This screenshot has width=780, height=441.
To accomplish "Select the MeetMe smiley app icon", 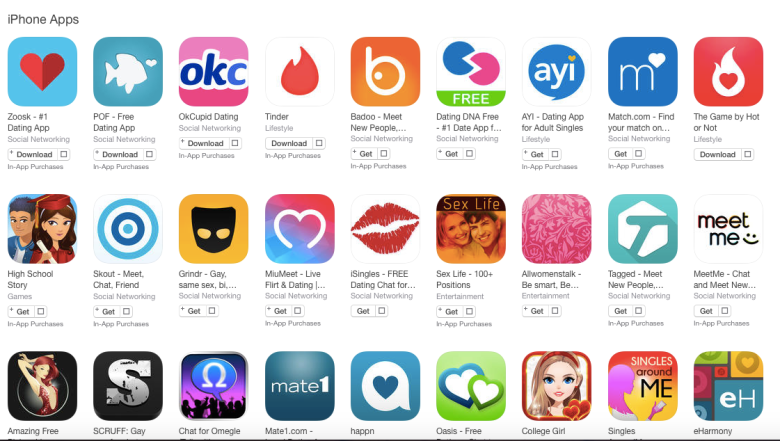I will (728, 229).
